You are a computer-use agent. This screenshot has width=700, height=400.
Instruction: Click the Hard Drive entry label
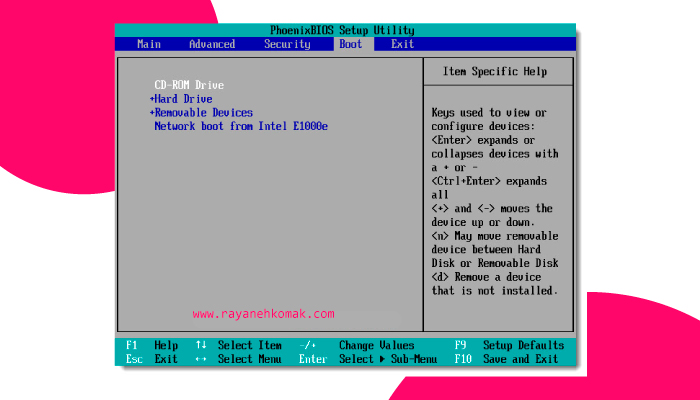point(183,99)
